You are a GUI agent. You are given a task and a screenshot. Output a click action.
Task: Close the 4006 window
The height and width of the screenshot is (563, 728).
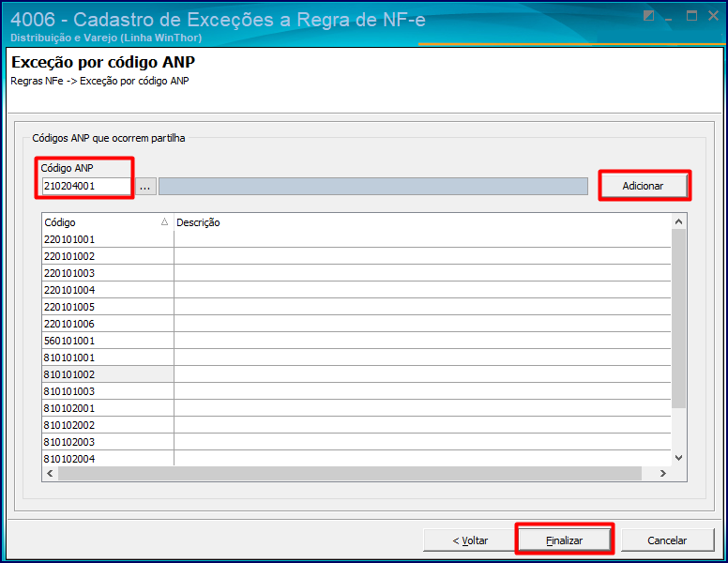click(714, 16)
